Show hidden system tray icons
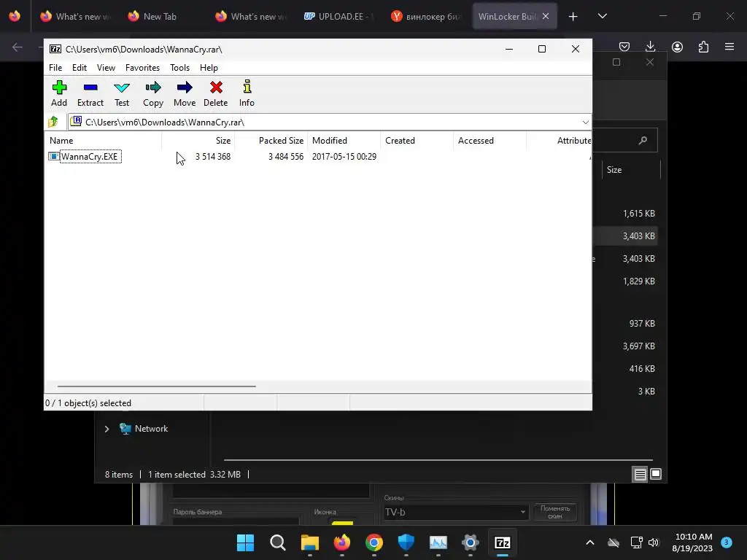Image resolution: width=747 pixels, height=560 pixels. (x=589, y=542)
